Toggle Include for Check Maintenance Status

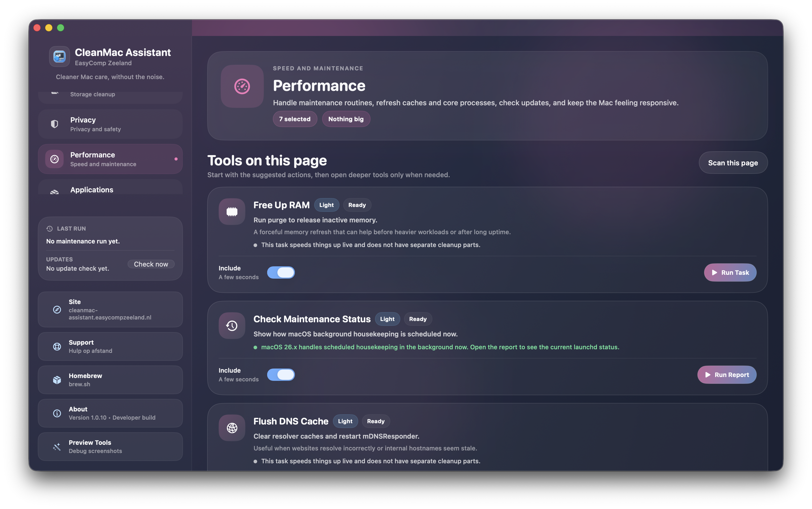tap(282, 374)
